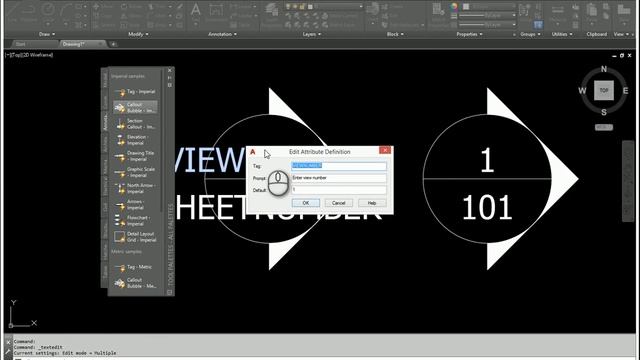The width and height of the screenshot is (640, 360).
Task: Click OK in Edit Attribute Definition
Action: pos(306,203)
